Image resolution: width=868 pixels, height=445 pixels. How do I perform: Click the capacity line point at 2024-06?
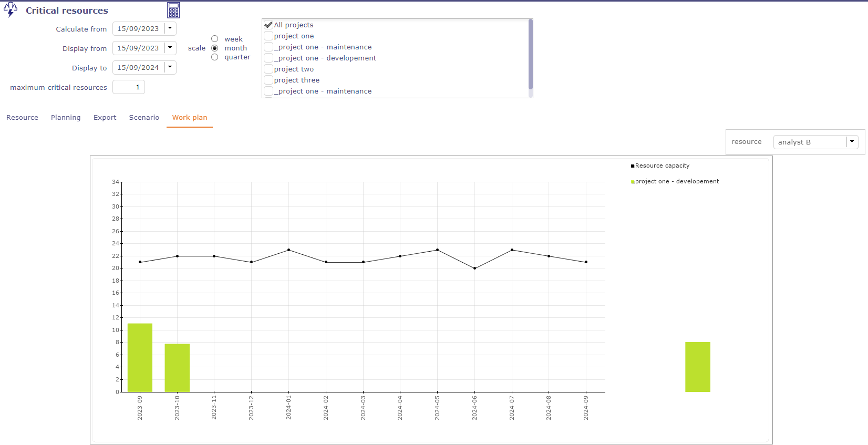(475, 268)
